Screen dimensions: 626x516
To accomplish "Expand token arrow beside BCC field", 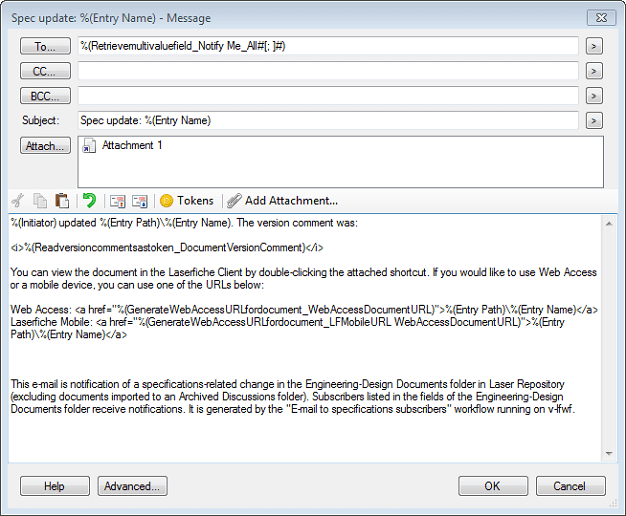I will pyautogui.click(x=594, y=96).
